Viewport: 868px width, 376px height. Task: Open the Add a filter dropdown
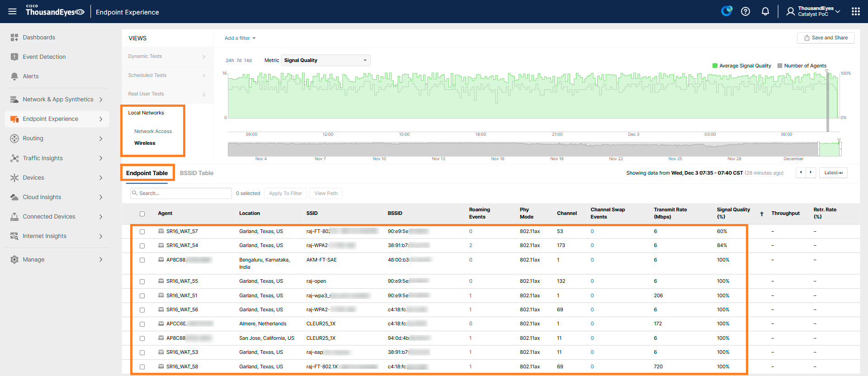240,38
